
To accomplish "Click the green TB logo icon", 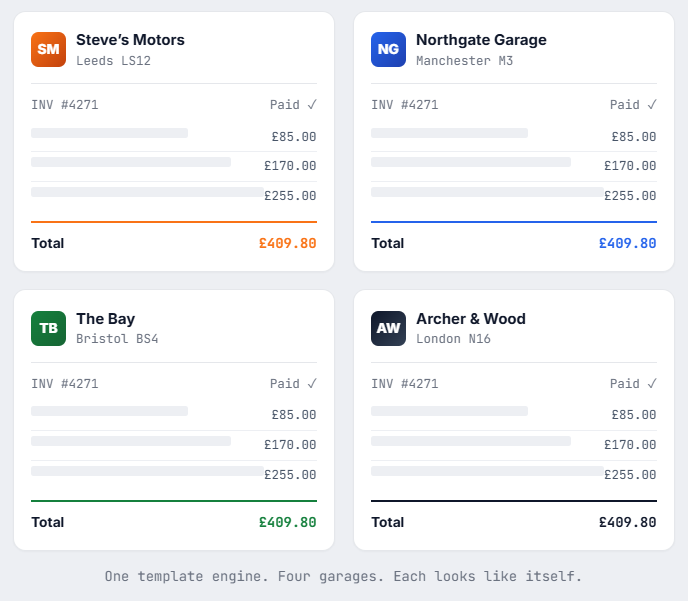I will click(x=48, y=328).
